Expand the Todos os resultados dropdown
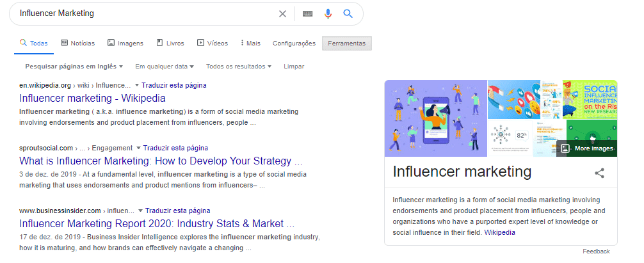644x263 pixels. 239,67
